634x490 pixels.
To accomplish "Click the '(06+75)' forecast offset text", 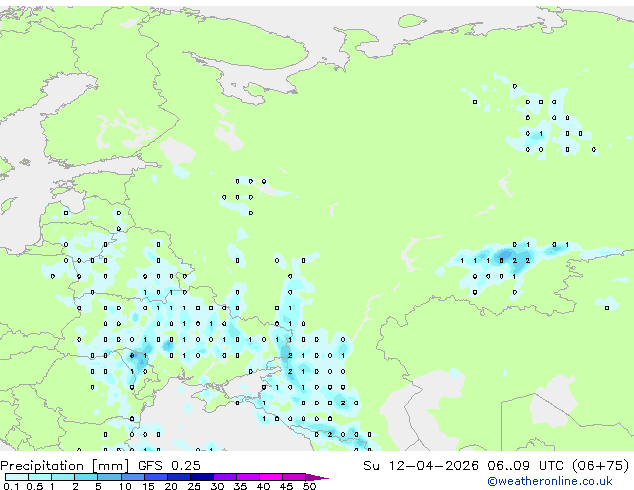I will click(x=600, y=466).
